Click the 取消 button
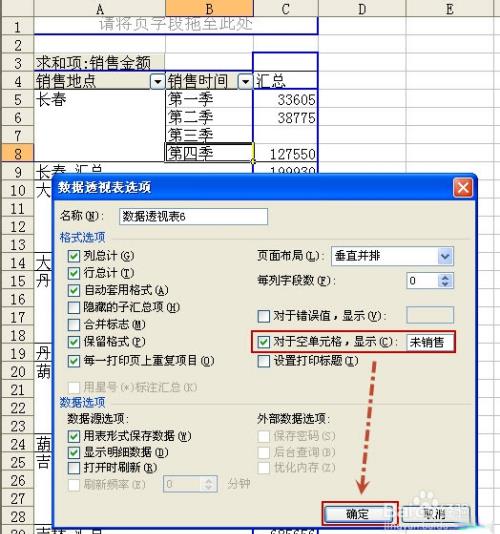The image size is (500, 534). point(436,514)
